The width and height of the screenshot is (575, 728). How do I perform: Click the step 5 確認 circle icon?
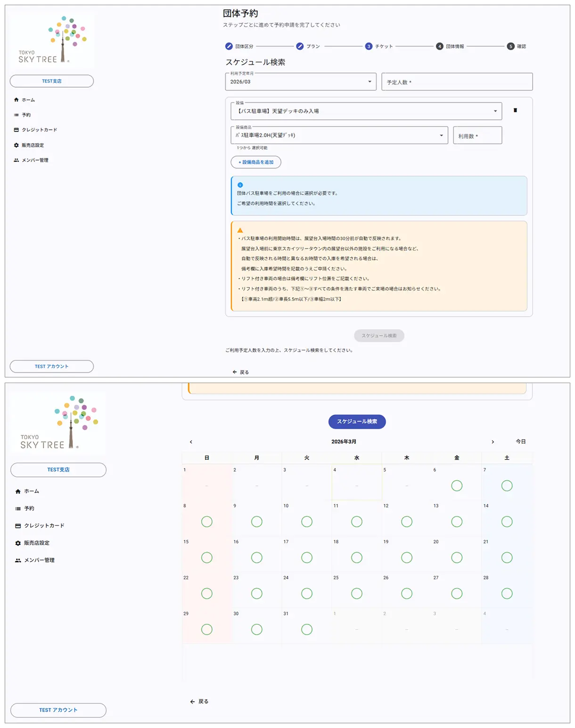510,46
